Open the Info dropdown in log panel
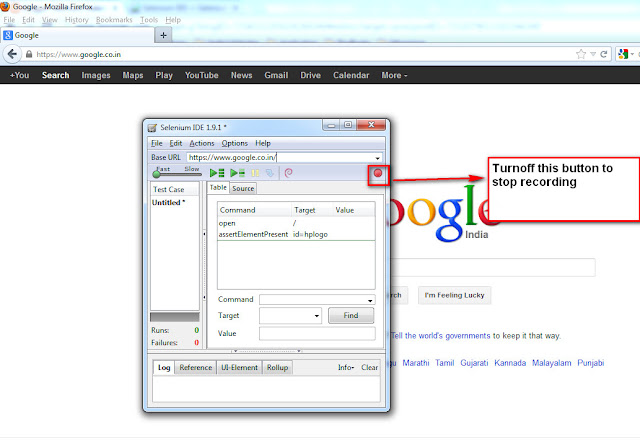 tap(346, 367)
